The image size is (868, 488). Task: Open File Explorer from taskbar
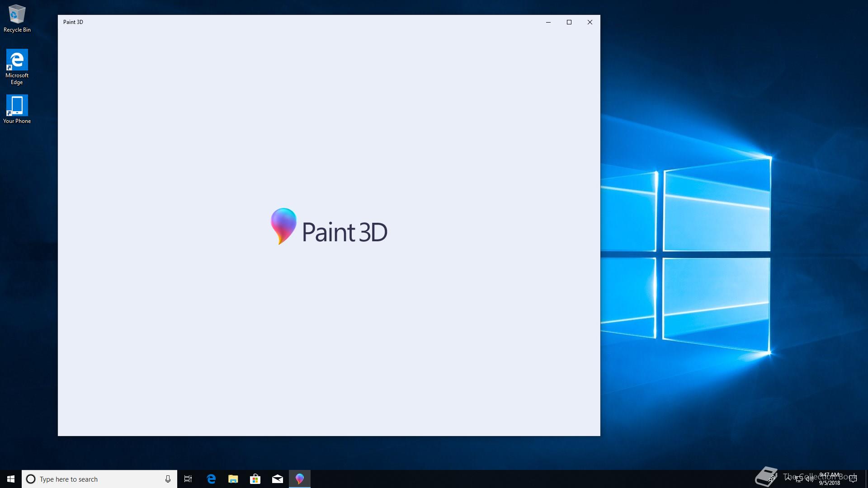(x=233, y=479)
